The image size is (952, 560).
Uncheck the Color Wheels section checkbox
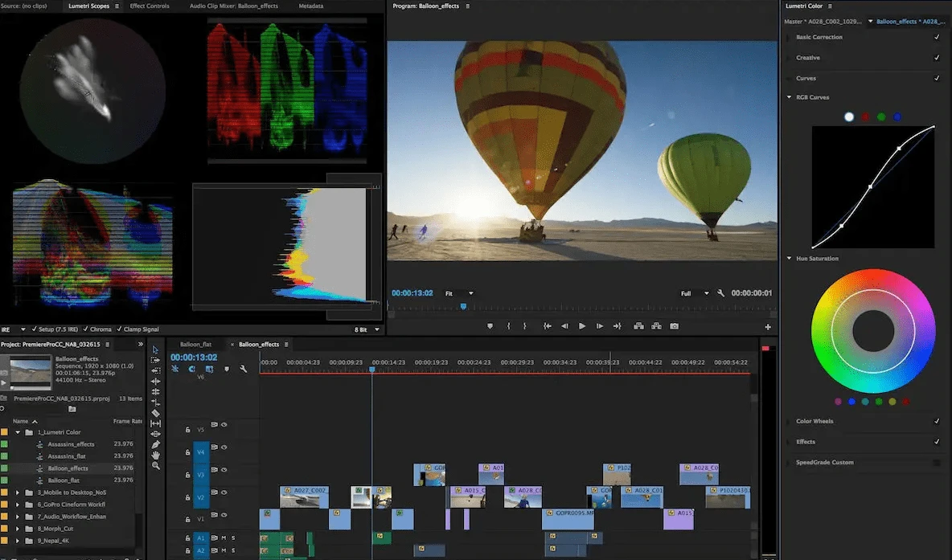937,421
